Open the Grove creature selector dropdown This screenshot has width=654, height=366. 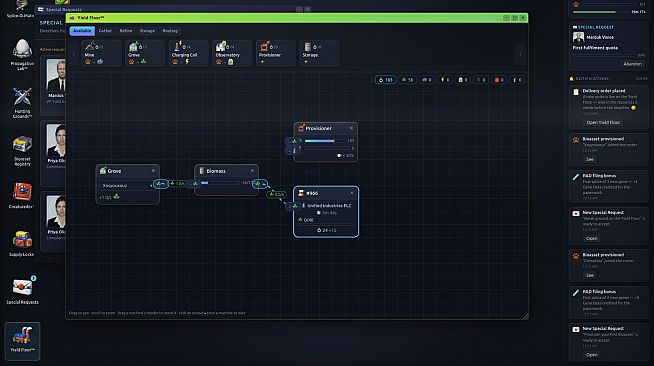point(126,186)
